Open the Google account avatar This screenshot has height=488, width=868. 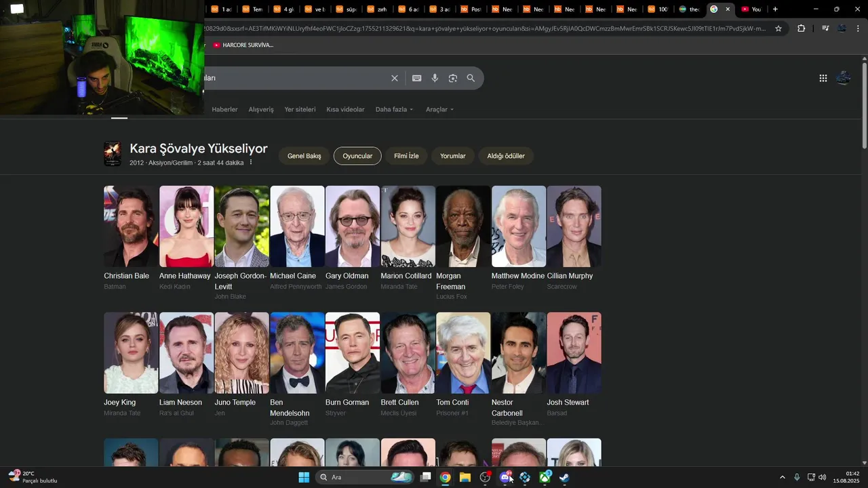(x=844, y=78)
